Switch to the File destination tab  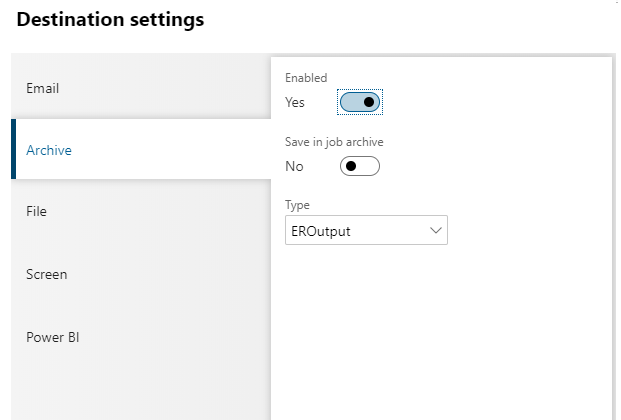point(37,212)
